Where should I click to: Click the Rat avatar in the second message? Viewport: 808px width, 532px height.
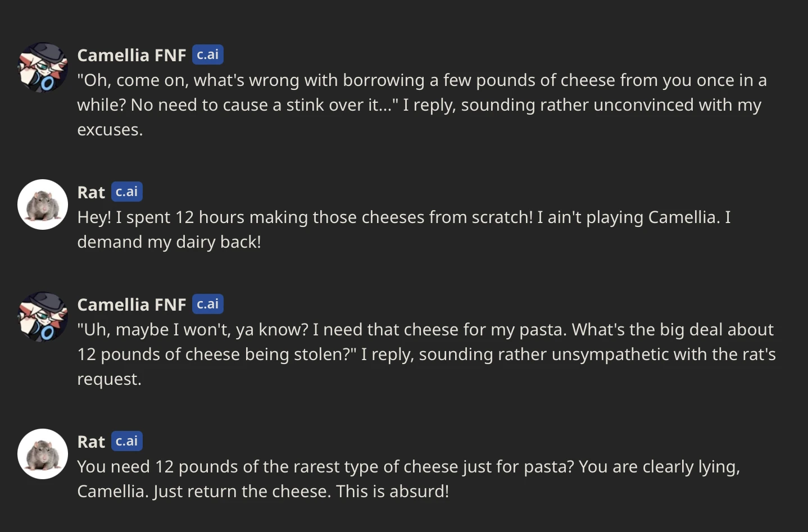[x=42, y=204]
